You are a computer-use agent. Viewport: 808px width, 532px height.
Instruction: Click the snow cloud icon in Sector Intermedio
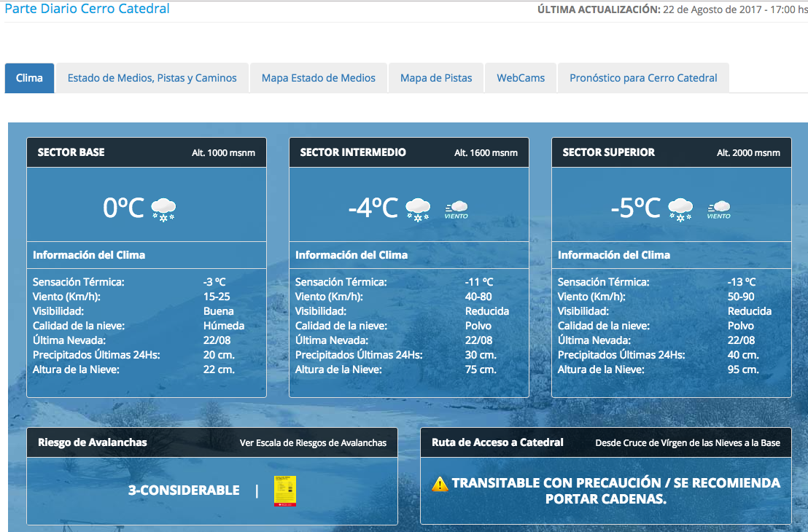418,210
